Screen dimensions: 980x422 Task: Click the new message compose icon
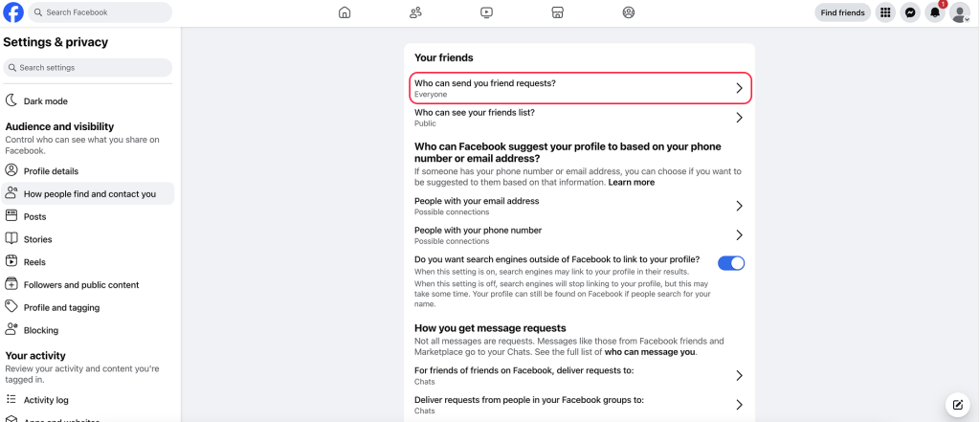tap(957, 405)
